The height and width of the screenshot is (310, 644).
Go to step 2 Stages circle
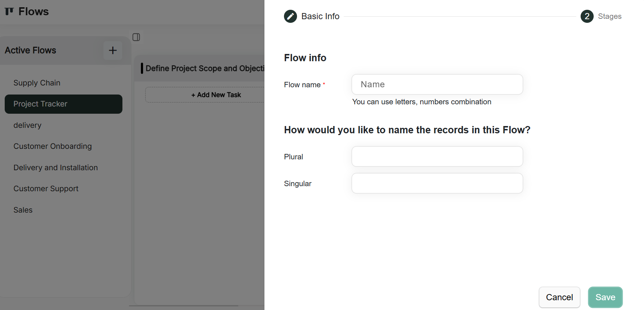coord(587,16)
